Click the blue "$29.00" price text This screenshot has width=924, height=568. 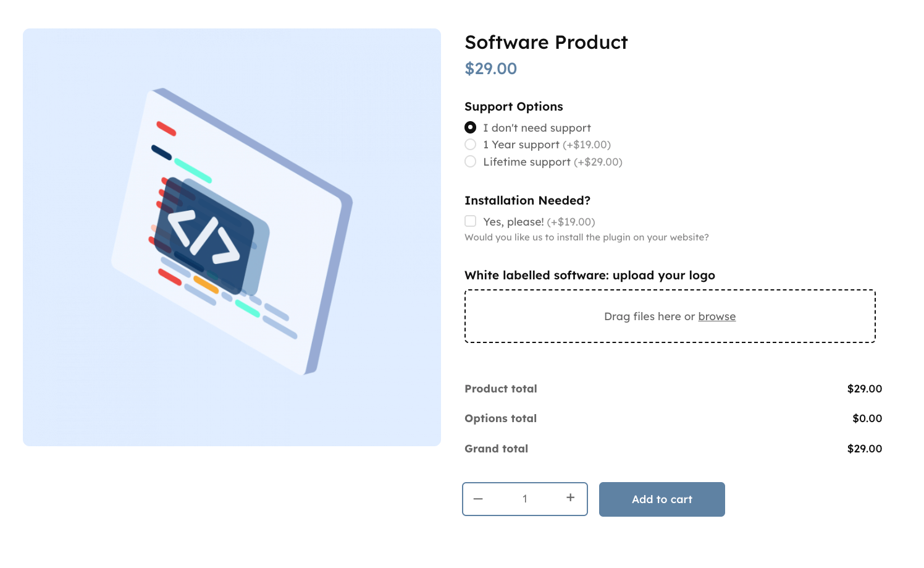(x=490, y=68)
